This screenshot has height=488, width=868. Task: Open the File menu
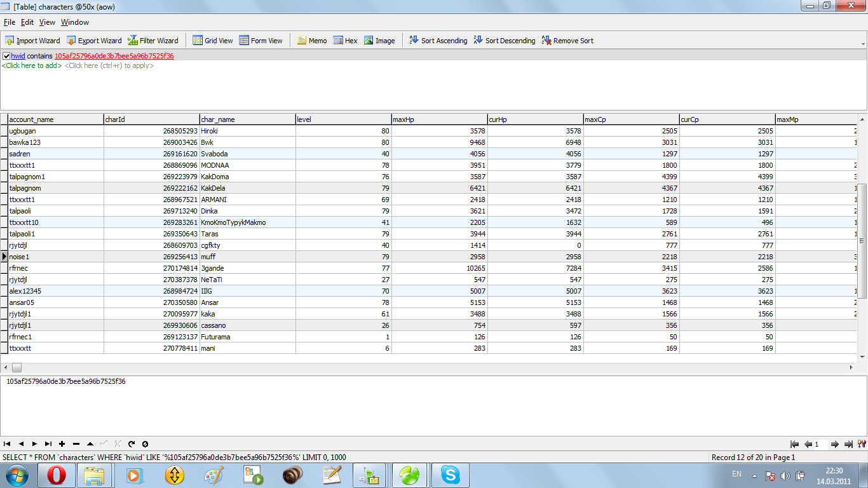[x=10, y=22]
